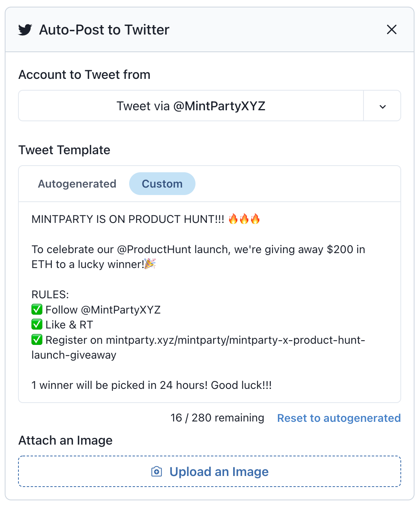This screenshot has height=507, width=420.
Task: Click the last line about 24 hours
Action: pyautogui.click(x=152, y=385)
